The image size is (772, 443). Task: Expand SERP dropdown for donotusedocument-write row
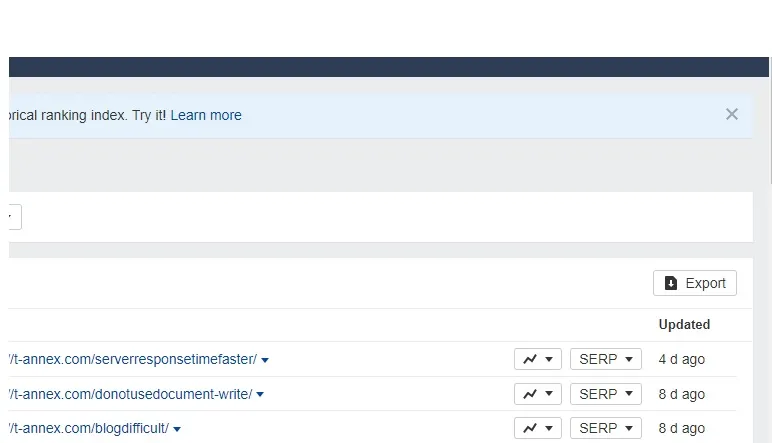(605, 394)
